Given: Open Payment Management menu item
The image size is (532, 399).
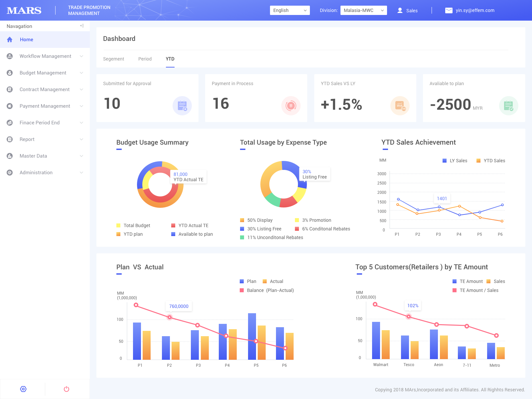Looking at the screenshot, I should [x=45, y=106].
